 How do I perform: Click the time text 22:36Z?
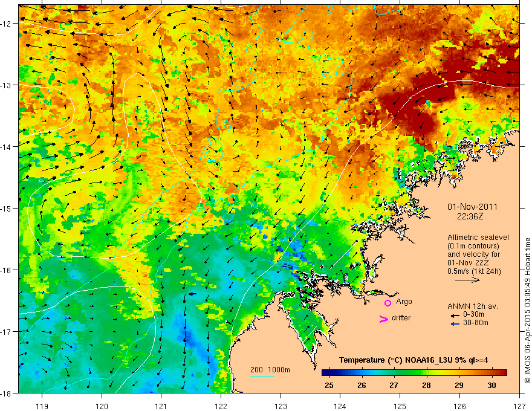[470, 216]
